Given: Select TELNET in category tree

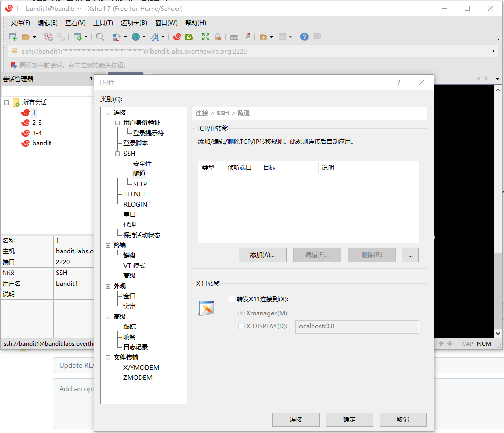Looking at the screenshot, I should click(x=134, y=194).
